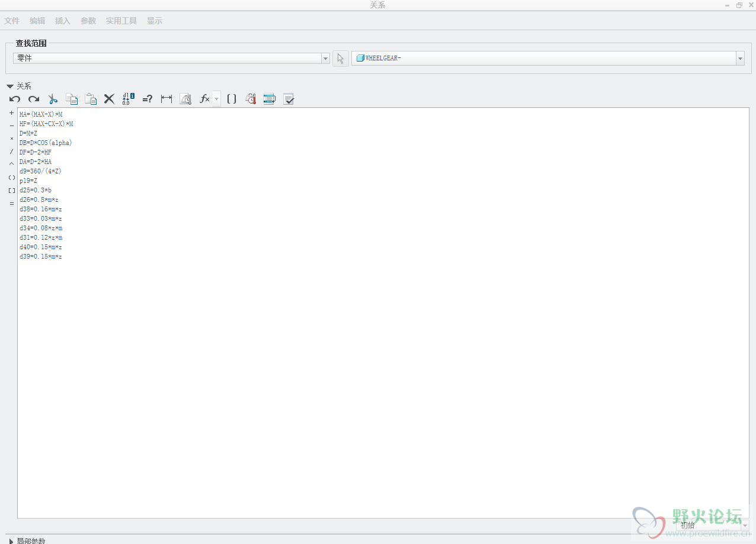This screenshot has width=756, height=544.
Task: Click the relation line p19=Z
Action: pos(28,181)
